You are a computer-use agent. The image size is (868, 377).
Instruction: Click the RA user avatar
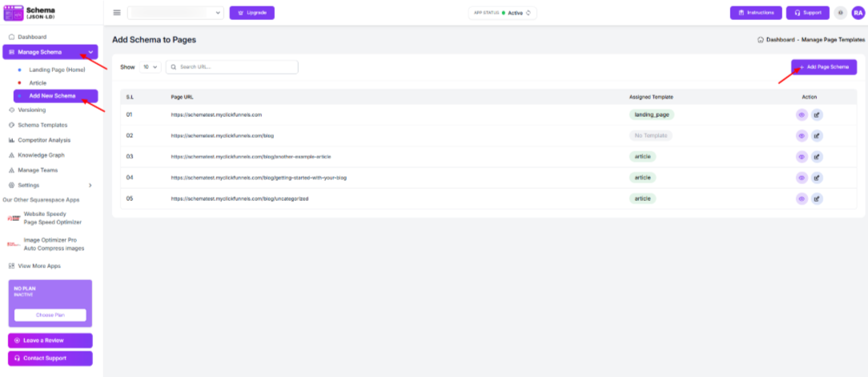[858, 13]
